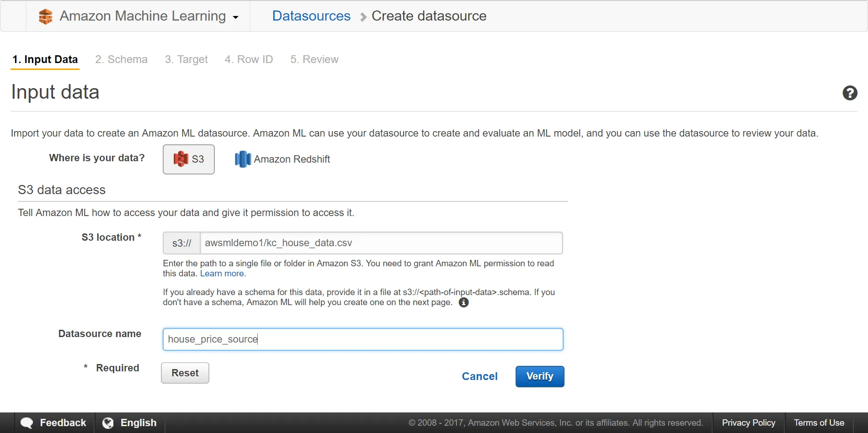This screenshot has width=868, height=433.
Task: Open the Terms of Use link
Action: click(819, 423)
